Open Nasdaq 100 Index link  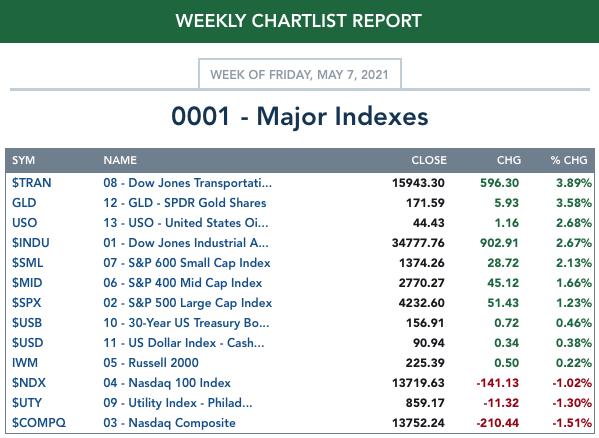[167, 383]
